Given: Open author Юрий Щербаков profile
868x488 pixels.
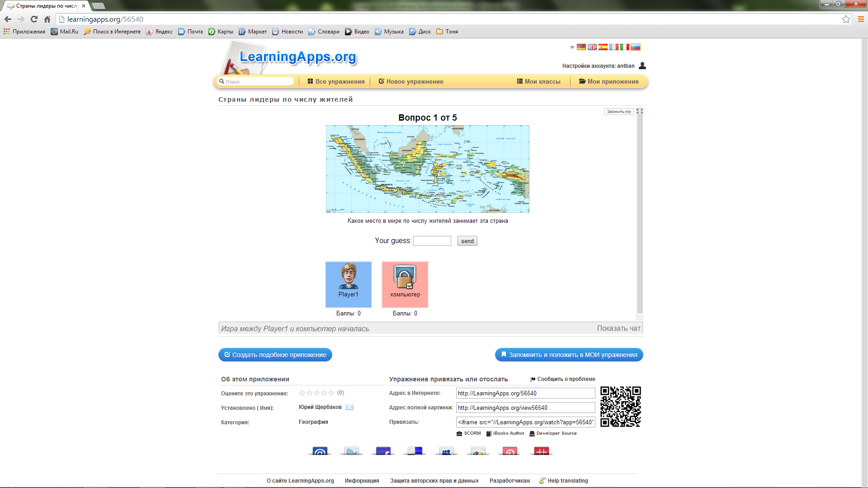Looking at the screenshot, I should coord(320,407).
